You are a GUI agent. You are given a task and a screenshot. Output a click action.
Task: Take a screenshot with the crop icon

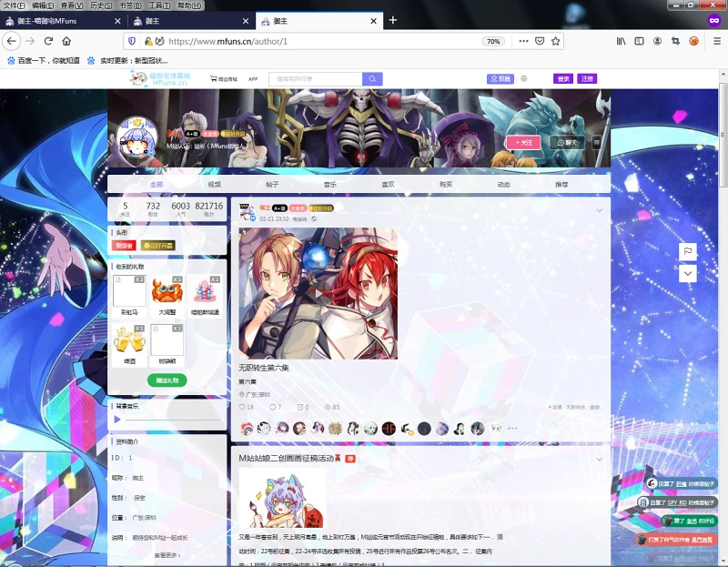pyautogui.click(x=675, y=41)
